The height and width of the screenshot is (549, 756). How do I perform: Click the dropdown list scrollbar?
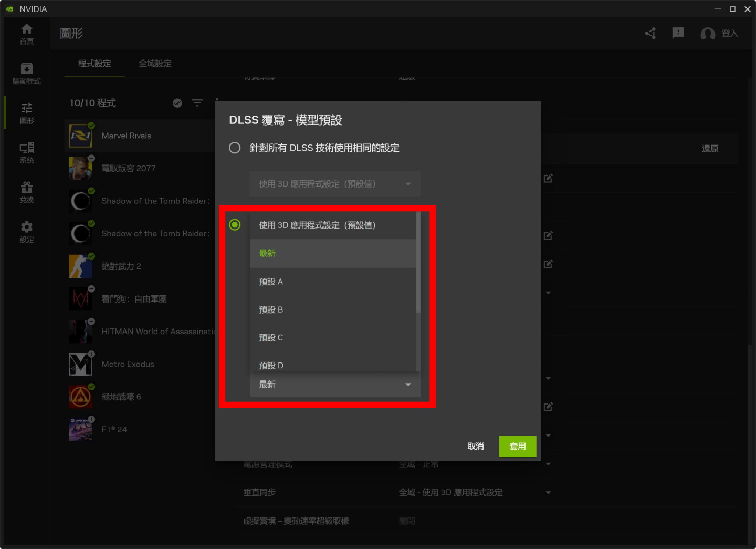click(x=418, y=263)
